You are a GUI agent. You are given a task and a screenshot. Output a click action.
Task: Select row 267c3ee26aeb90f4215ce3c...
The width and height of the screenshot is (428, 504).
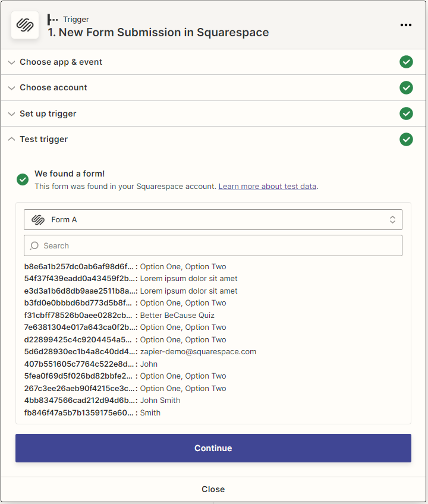(125, 388)
